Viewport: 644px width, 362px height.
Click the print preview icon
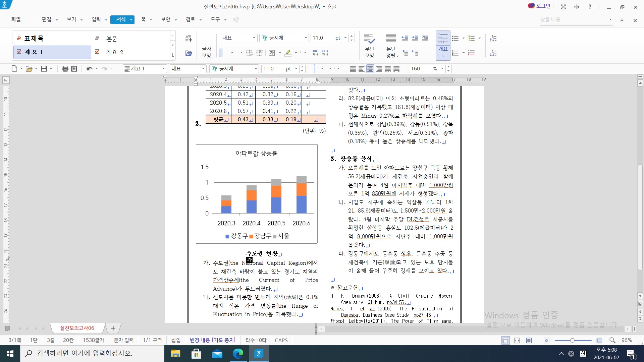tap(74, 69)
